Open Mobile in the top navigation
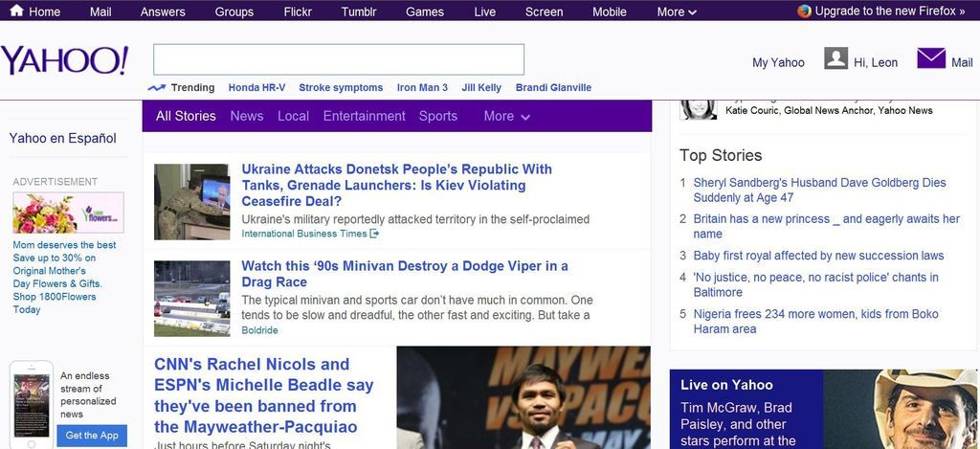 click(610, 11)
